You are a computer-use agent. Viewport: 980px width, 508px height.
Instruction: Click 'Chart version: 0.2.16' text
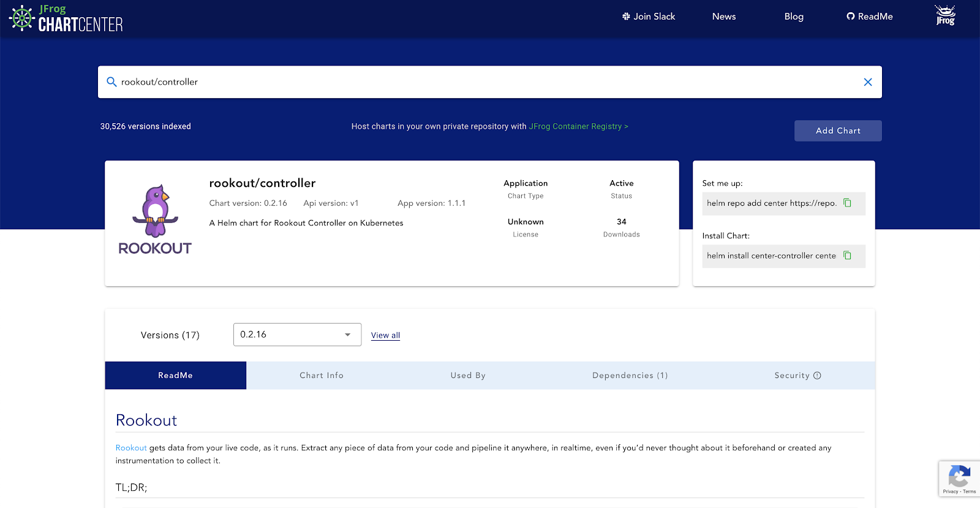248,203
